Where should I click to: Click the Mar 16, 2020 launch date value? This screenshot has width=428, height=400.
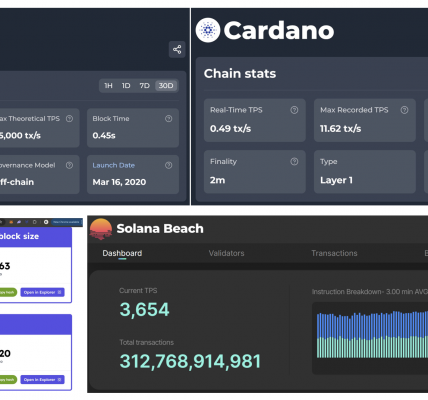[119, 182]
